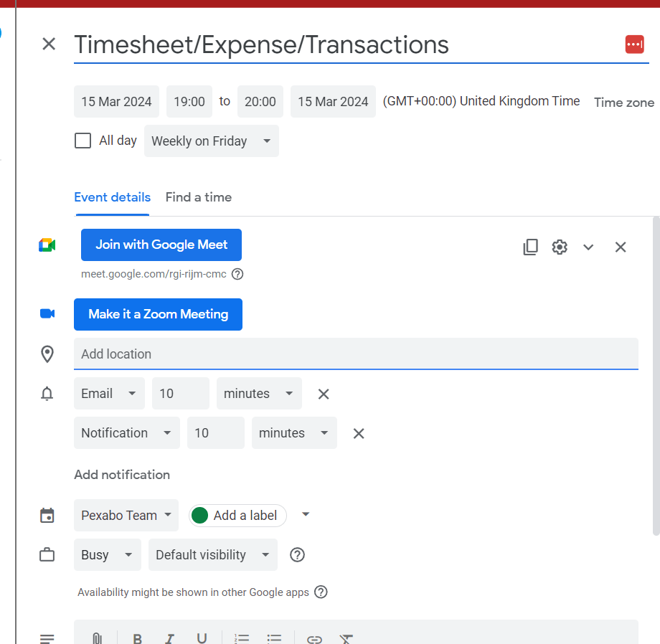Open Time zone settings
This screenshot has width=660, height=644.
(624, 103)
